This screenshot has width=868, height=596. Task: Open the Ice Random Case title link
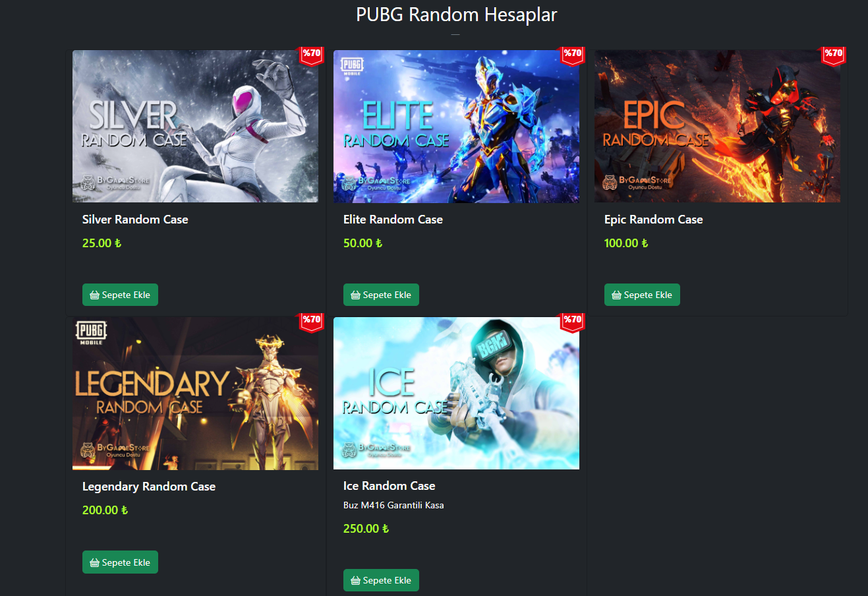(389, 486)
